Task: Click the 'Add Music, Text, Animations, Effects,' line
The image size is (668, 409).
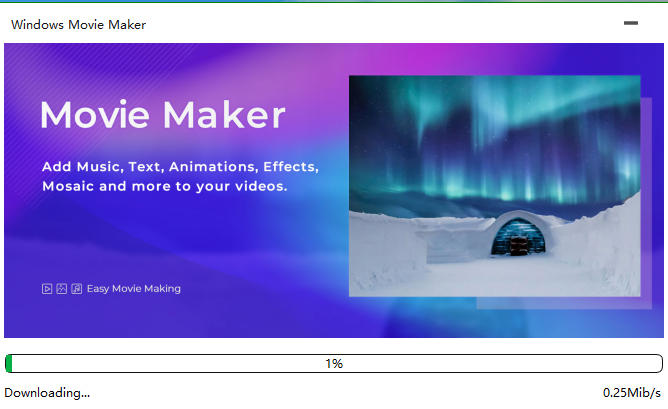Action: 180,167
